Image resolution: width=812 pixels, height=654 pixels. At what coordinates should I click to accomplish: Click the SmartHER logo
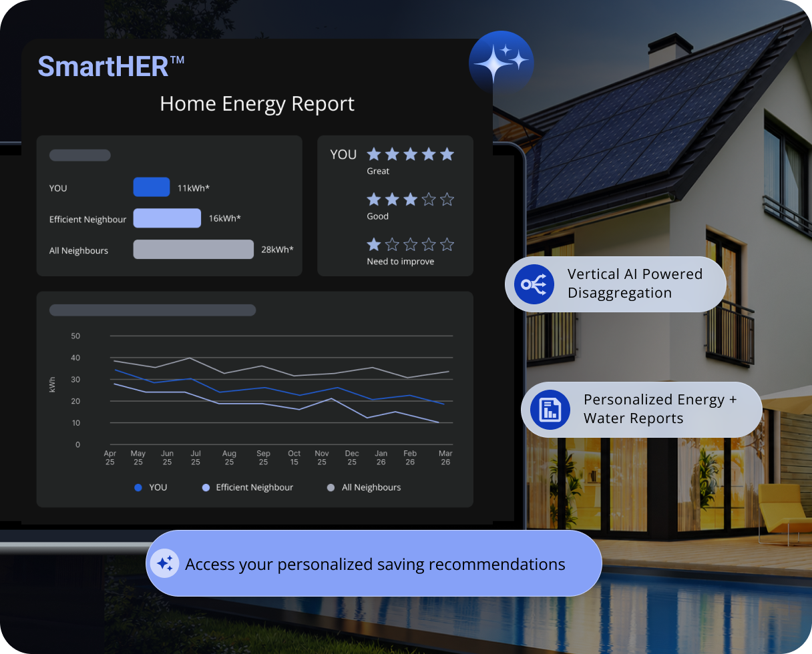[x=111, y=66]
